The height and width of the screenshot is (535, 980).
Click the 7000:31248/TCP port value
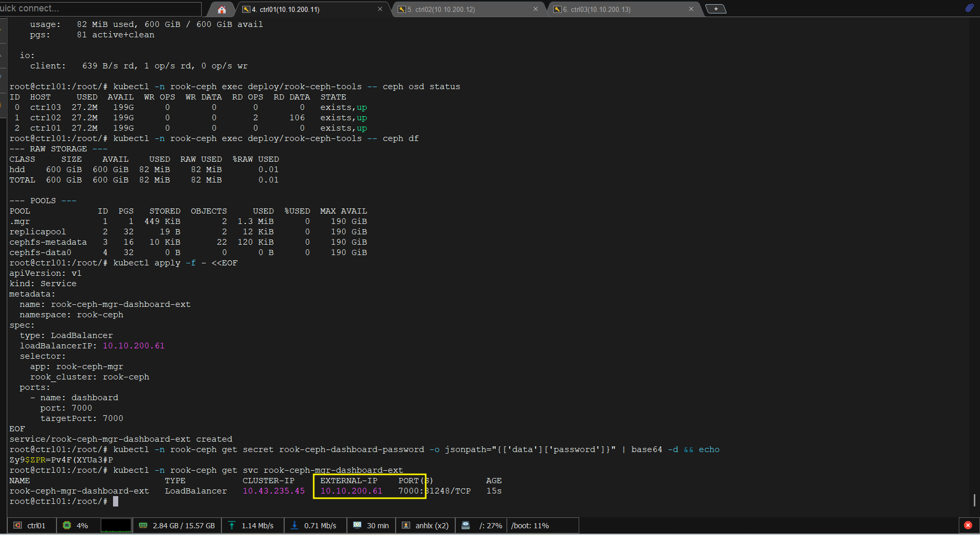(435, 491)
